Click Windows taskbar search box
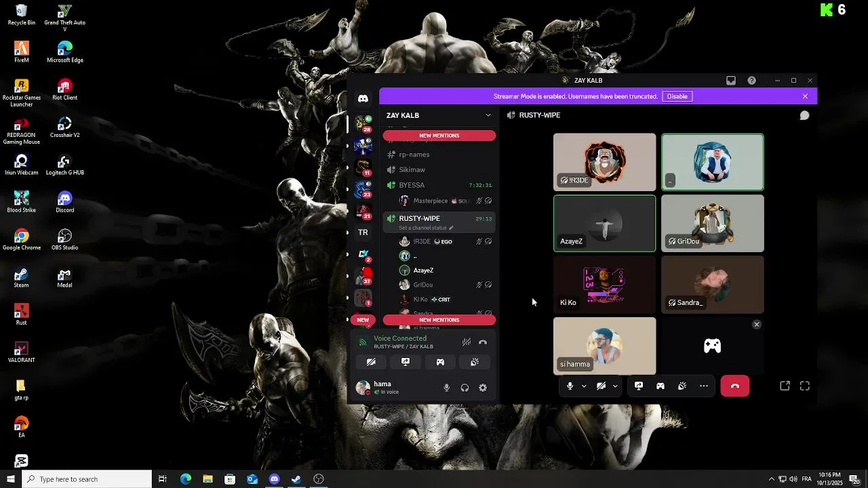 (87, 479)
